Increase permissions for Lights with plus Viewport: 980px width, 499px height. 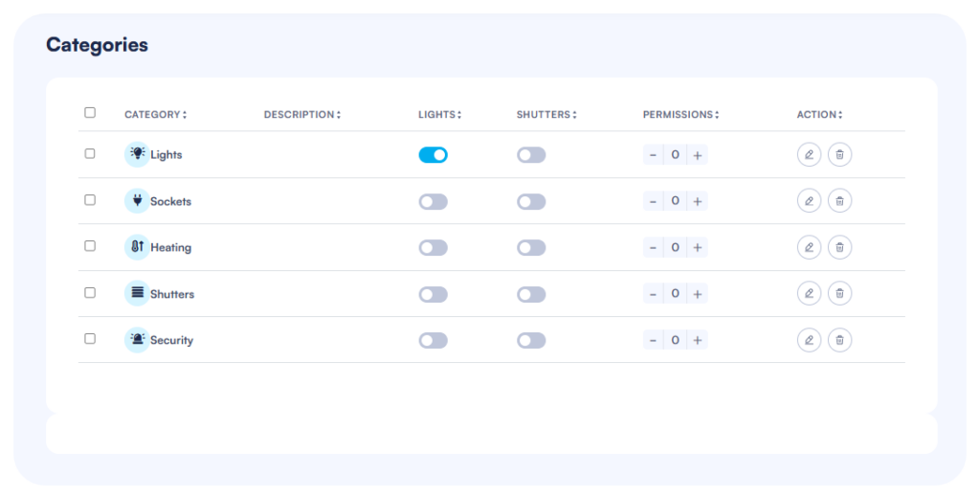(698, 155)
